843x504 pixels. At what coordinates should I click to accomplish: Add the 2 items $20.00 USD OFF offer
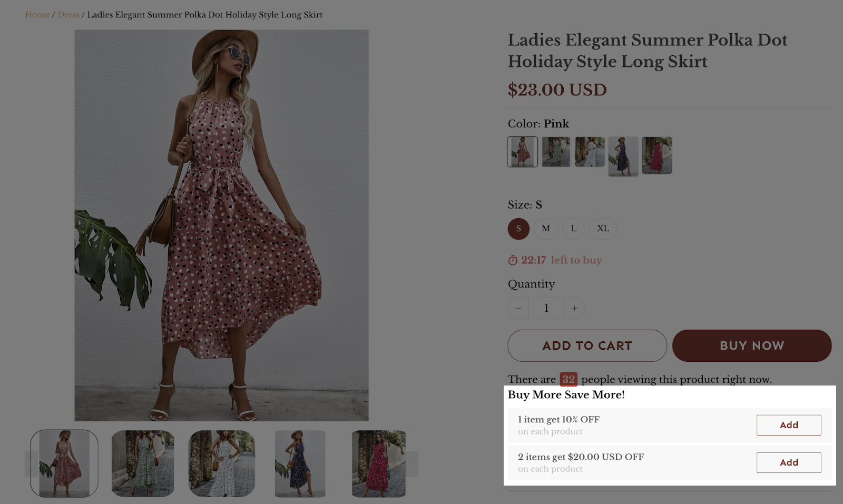pos(789,463)
